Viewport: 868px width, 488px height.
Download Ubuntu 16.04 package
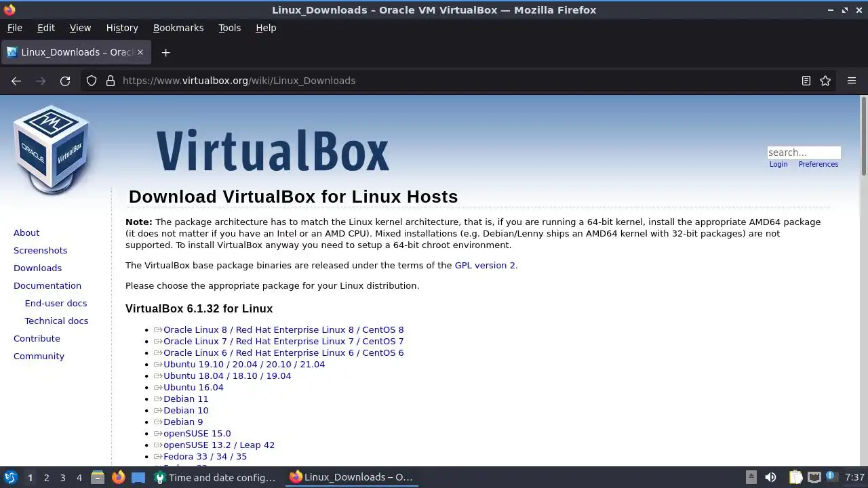[x=193, y=387]
